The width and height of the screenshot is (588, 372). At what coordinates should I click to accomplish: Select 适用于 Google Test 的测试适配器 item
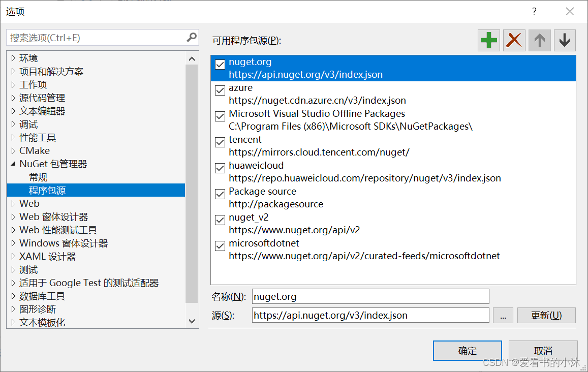point(89,283)
